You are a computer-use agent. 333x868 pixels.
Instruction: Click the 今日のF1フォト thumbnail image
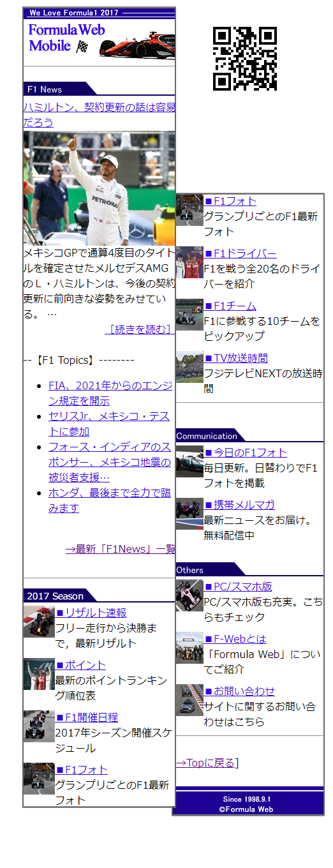pyautogui.click(x=189, y=461)
